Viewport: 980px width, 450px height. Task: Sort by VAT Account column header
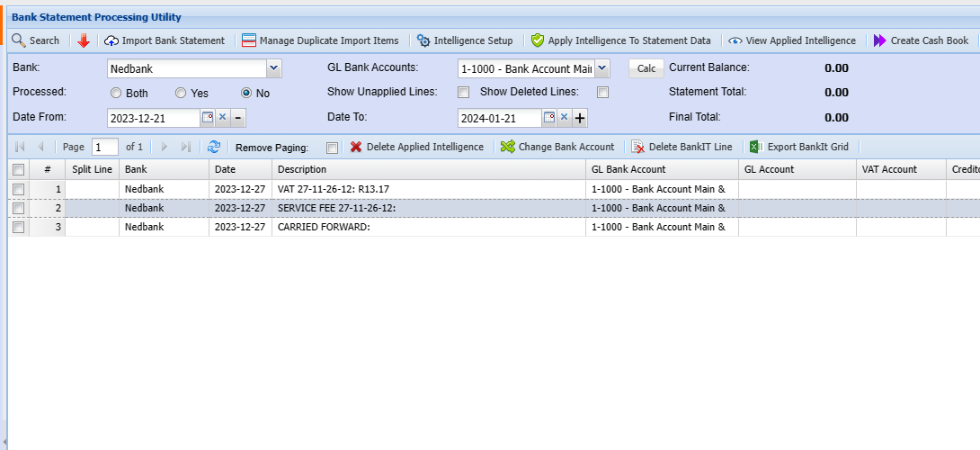pyautogui.click(x=901, y=169)
